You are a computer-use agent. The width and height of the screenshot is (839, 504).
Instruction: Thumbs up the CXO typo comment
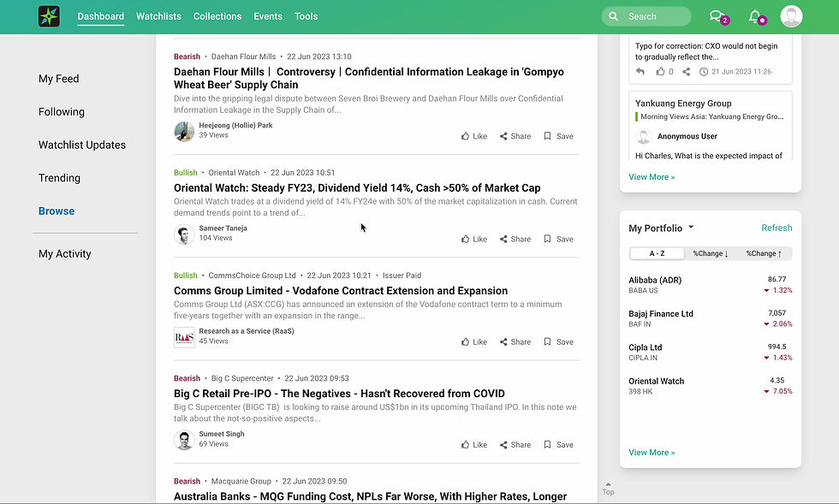pyautogui.click(x=660, y=71)
